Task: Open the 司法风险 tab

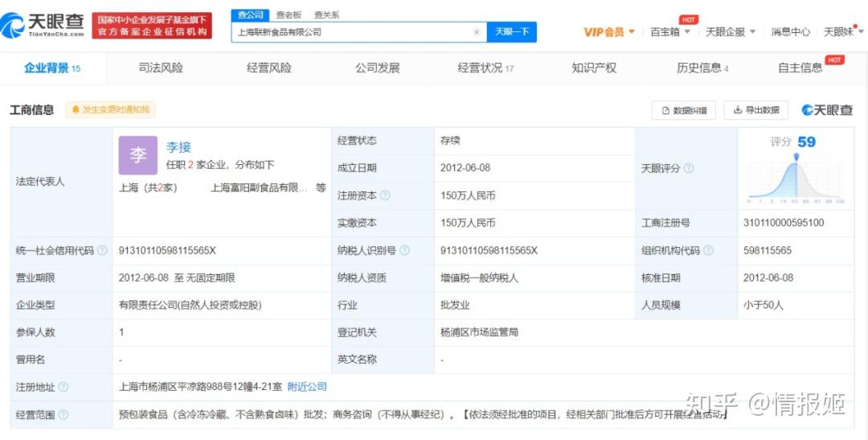Action: (161, 68)
